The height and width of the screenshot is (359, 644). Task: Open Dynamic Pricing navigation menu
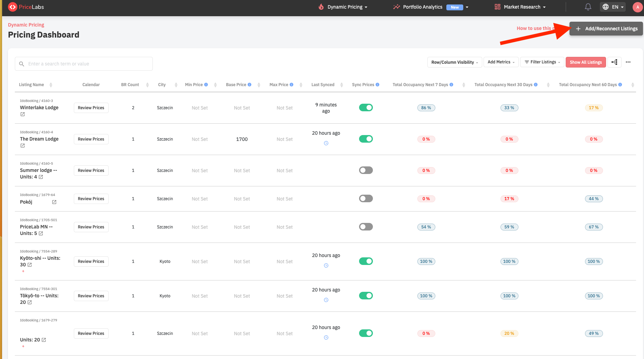pyautogui.click(x=343, y=7)
